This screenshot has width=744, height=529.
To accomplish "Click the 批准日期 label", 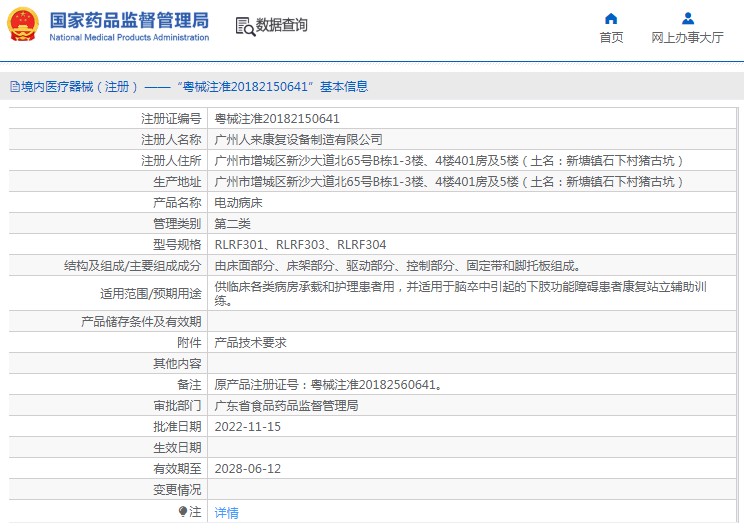I will pos(177,427).
